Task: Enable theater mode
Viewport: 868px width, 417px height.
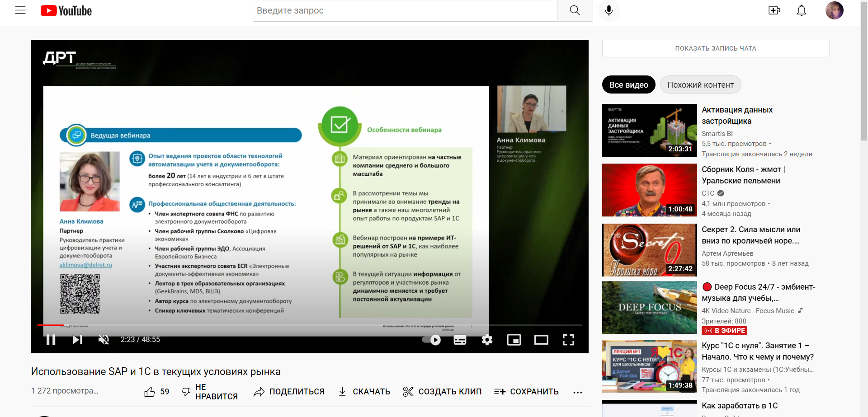Action: (541, 340)
